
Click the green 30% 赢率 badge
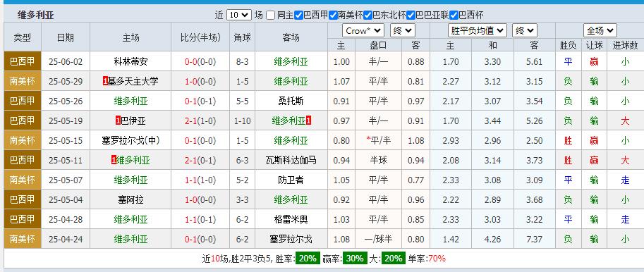(354, 259)
